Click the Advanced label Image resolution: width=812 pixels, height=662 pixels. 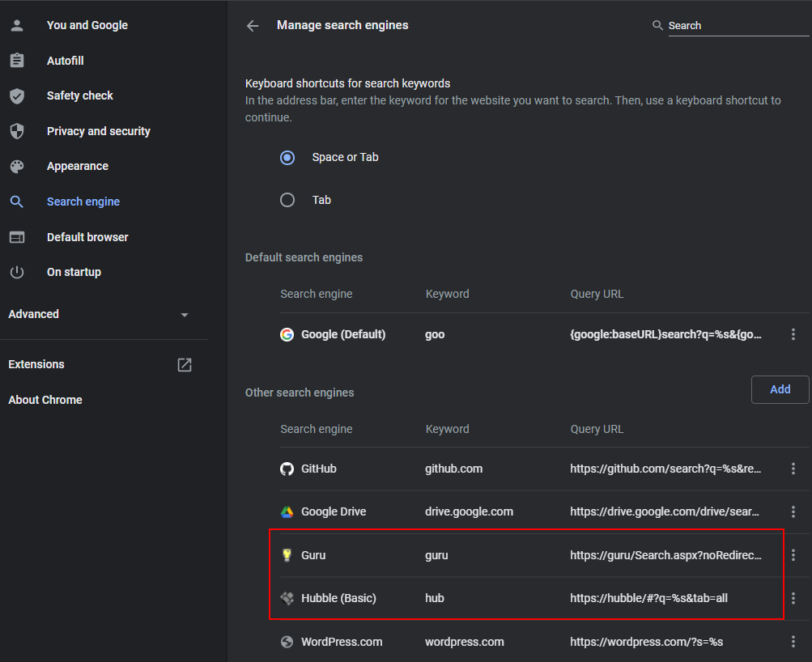pos(34,314)
